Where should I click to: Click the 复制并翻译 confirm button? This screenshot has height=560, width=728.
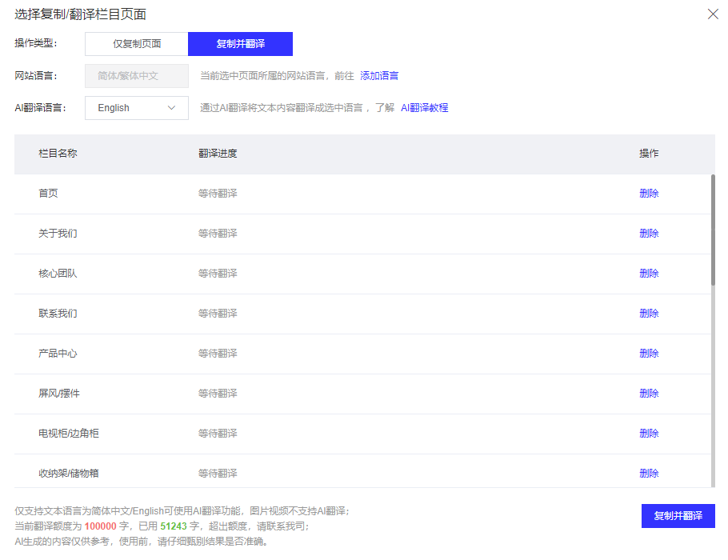click(678, 516)
